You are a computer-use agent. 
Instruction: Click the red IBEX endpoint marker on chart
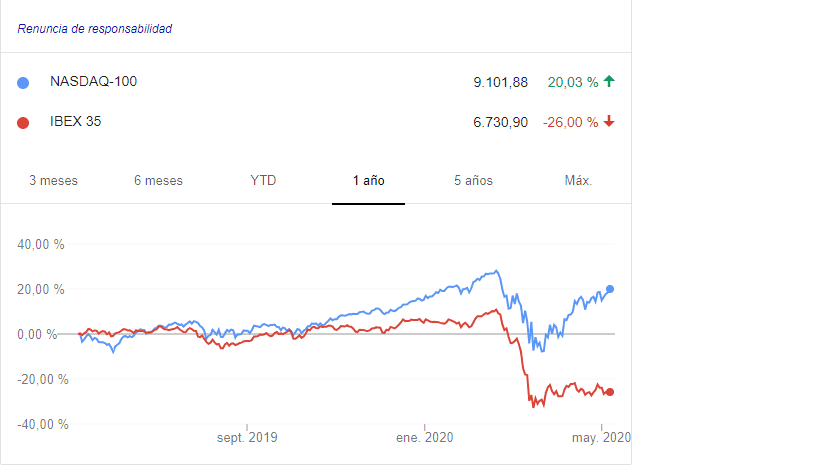610,392
